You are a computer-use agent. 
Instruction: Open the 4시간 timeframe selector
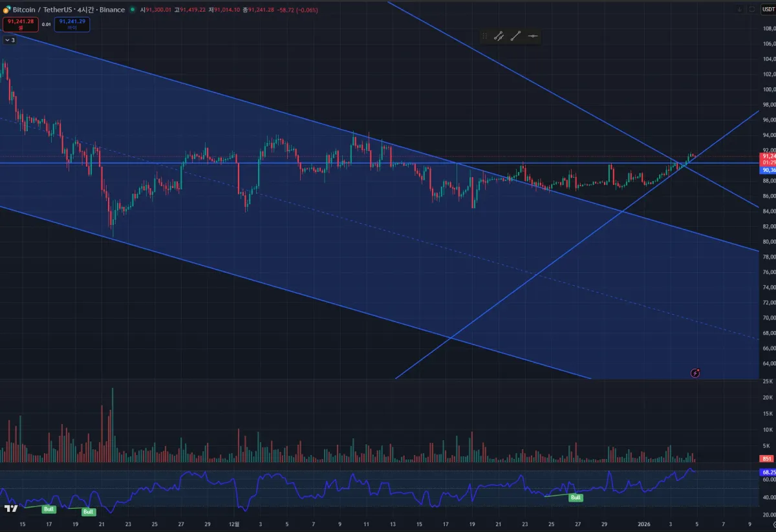click(x=85, y=10)
